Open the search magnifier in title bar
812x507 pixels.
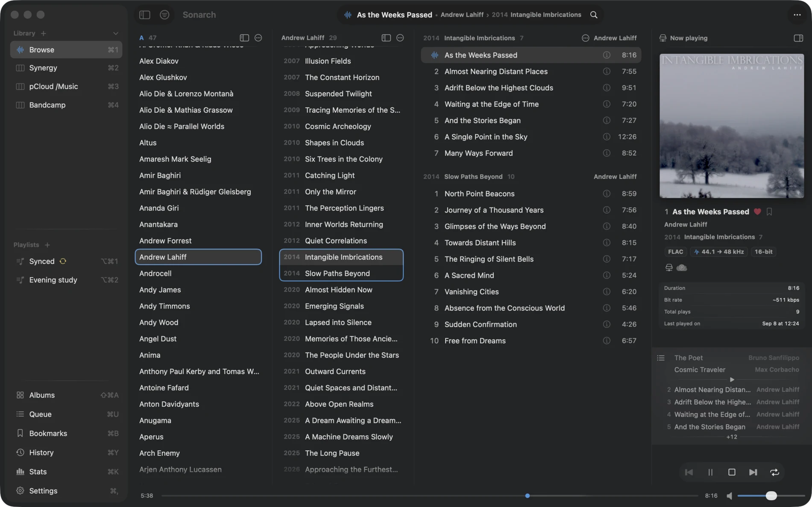point(594,15)
